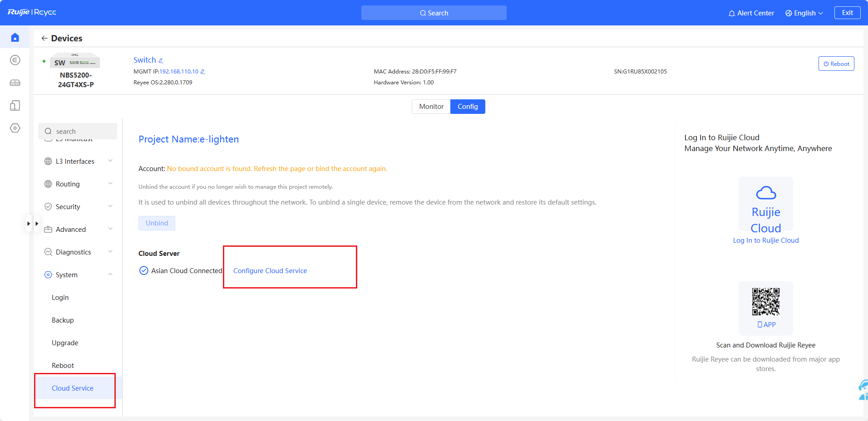Select the Config tab
This screenshot has width=868, height=421.
[x=468, y=107]
